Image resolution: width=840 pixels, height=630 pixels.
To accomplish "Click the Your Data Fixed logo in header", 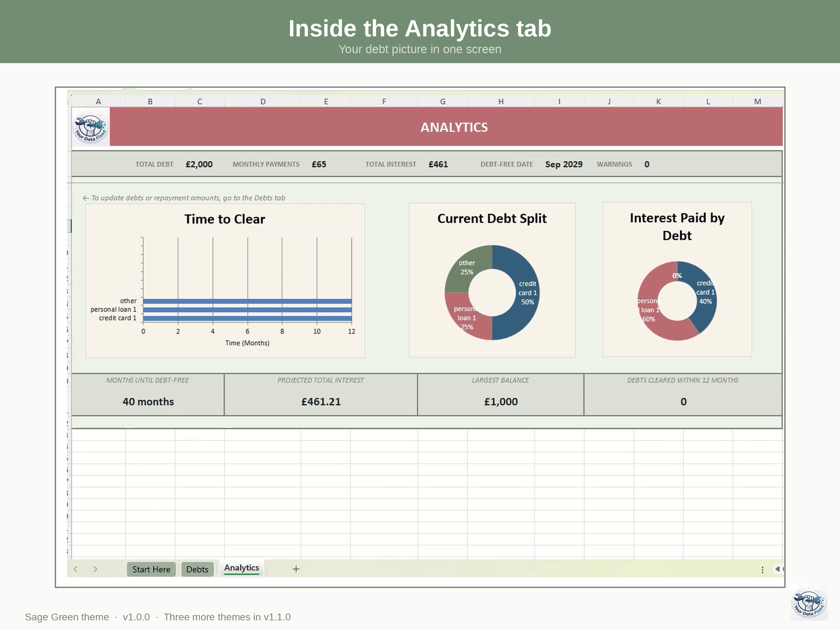I will coord(90,126).
